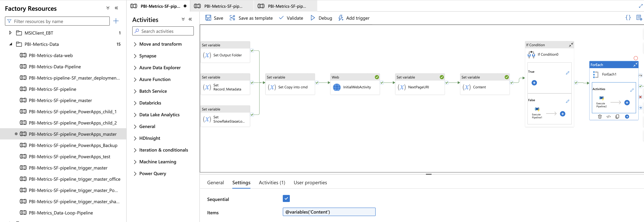Minimize the If Condition container
Viewport: 644px width, 222px height.
571,45
